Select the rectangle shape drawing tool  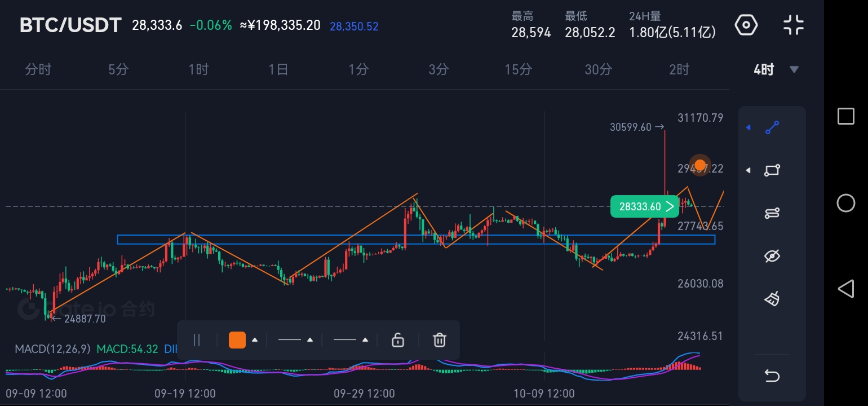click(x=772, y=170)
